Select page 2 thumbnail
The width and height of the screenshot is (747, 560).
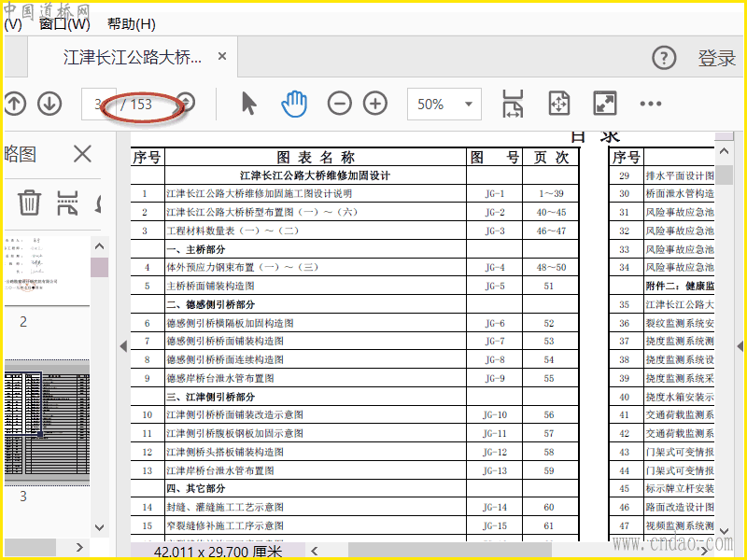click(48, 271)
